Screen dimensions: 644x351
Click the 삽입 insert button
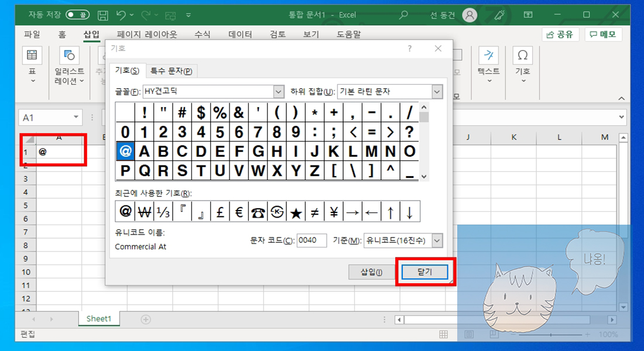[x=371, y=272]
